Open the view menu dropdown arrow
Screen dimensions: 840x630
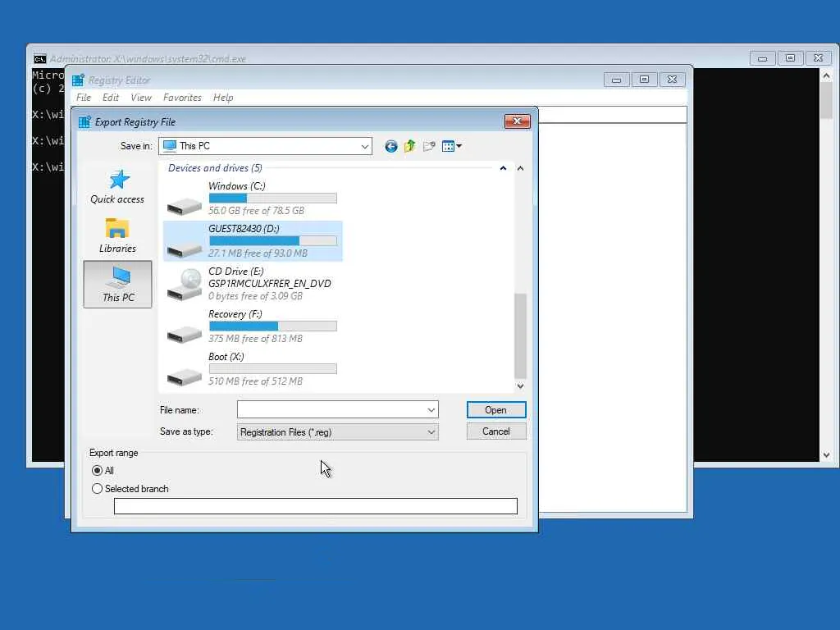tap(459, 146)
